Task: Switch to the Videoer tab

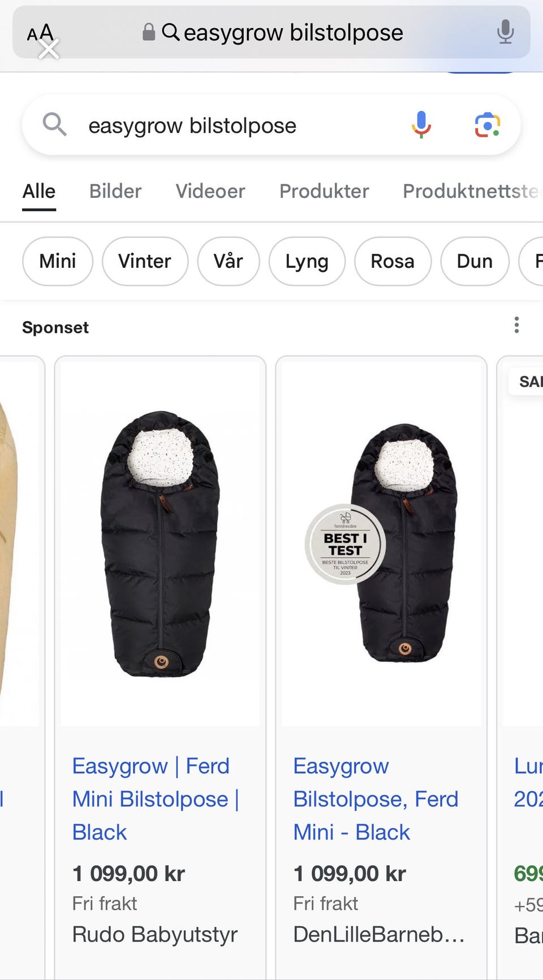Action: [210, 191]
